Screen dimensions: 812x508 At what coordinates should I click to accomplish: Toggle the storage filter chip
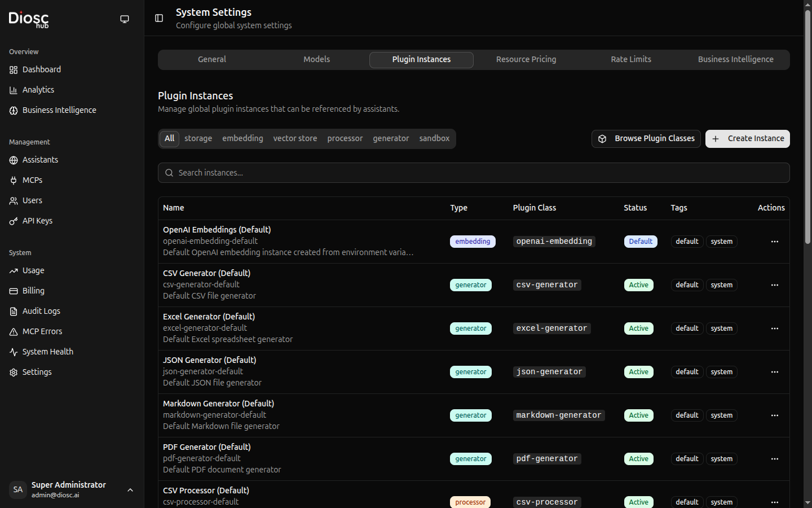coord(198,138)
